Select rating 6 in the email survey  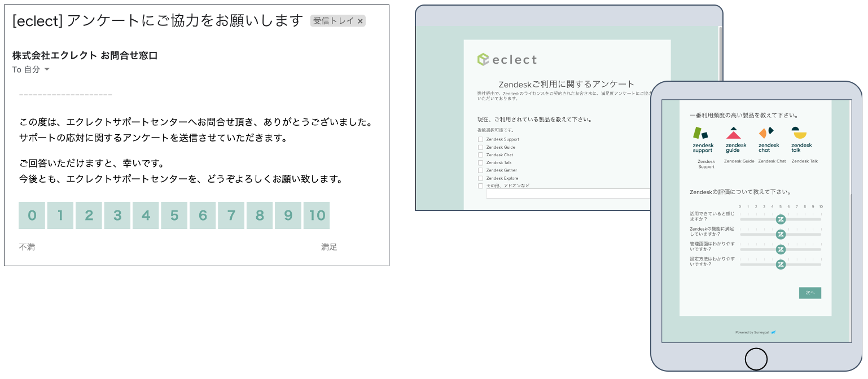[x=203, y=215]
